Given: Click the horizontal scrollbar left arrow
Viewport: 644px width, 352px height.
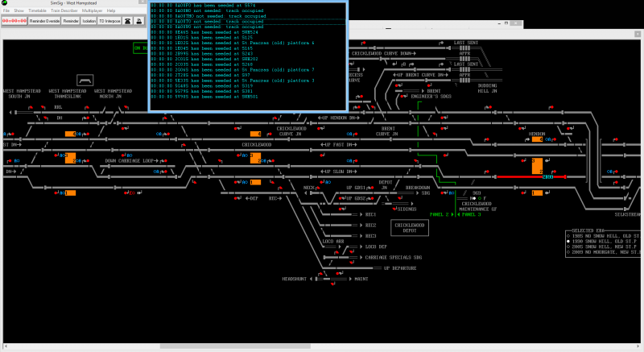Looking at the screenshot, I should point(6,346).
